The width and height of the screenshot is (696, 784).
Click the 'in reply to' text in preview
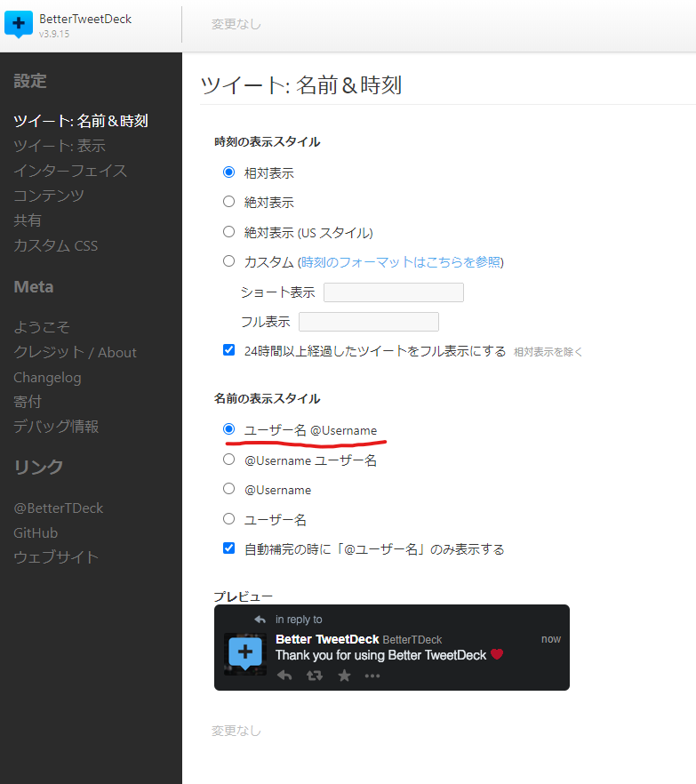tap(299, 620)
